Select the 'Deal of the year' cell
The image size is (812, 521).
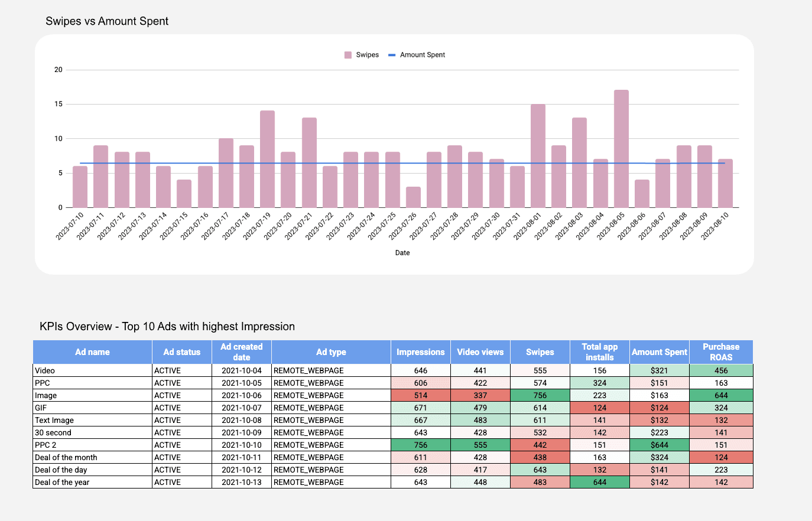(x=92, y=483)
